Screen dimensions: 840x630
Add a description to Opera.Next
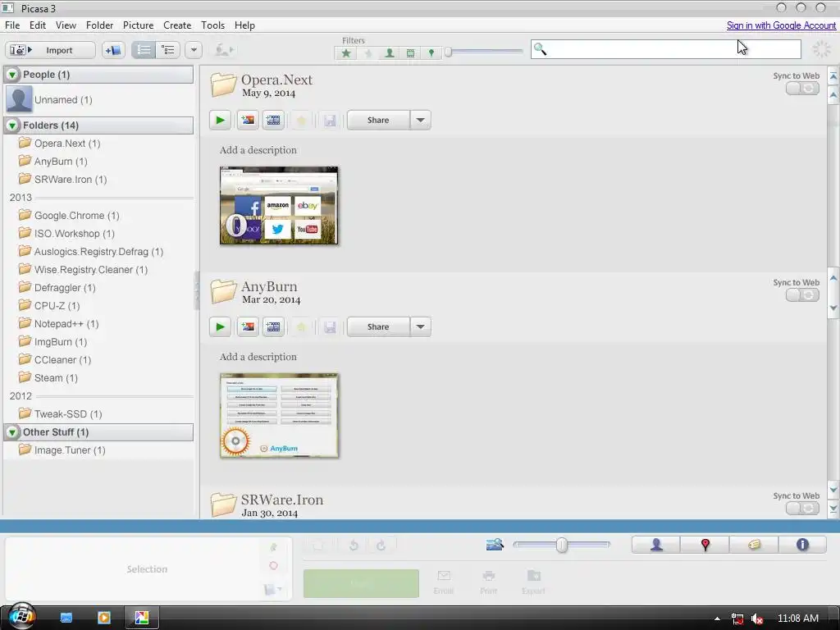pyautogui.click(x=258, y=150)
